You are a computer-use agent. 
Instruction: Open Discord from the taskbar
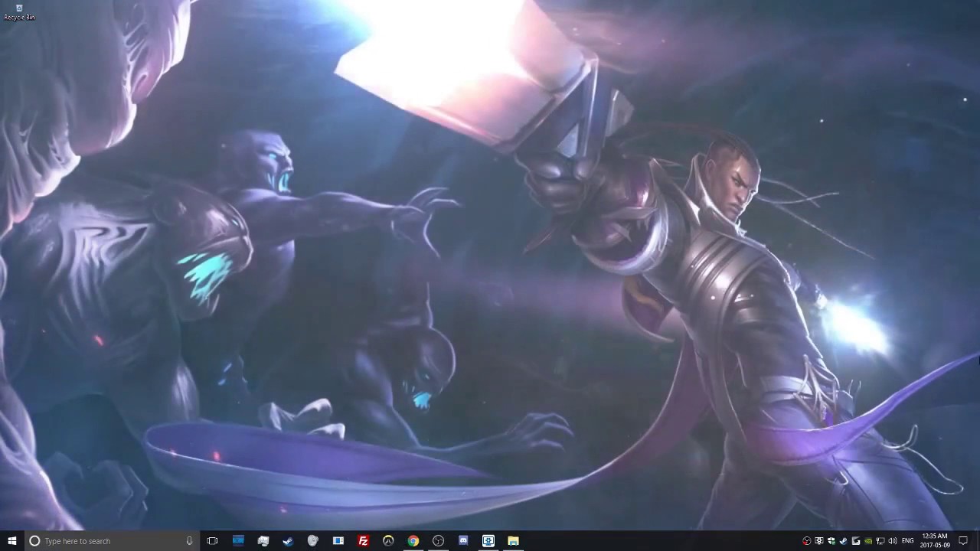pyautogui.click(x=463, y=541)
